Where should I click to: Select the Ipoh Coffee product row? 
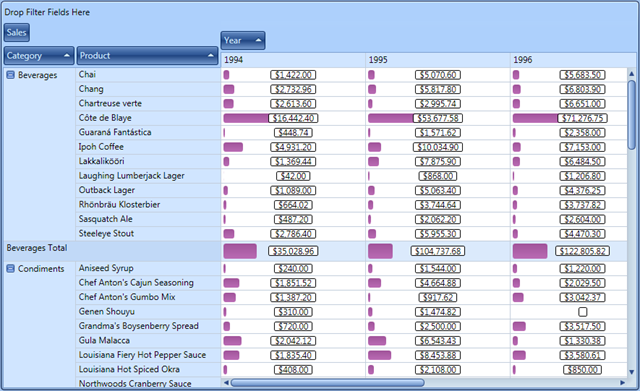click(x=148, y=147)
